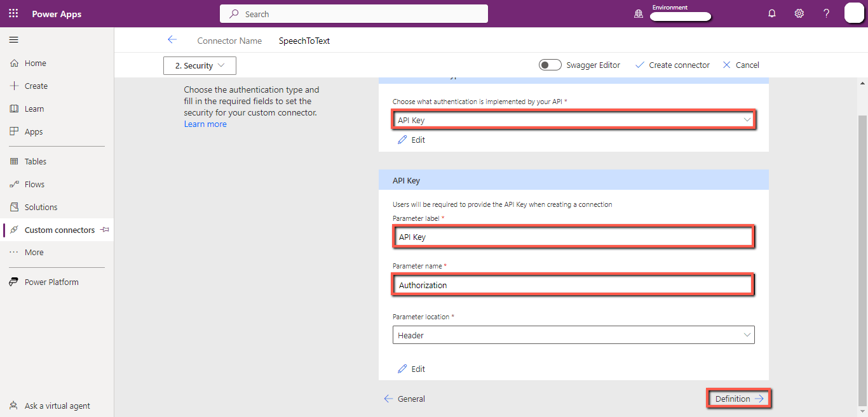Click the Parameter label field with API Key
This screenshot has width=868, height=417.
573,237
